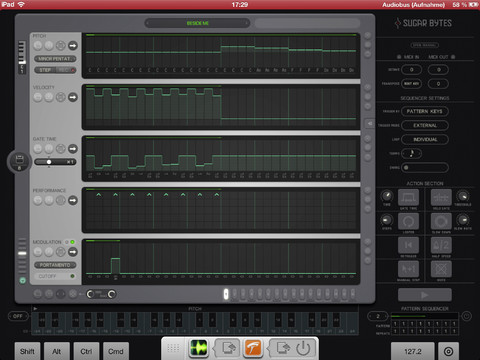The height and width of the screenshot is (360, 480).
Task: Trigger the Looper action button
Action: click(x=408, y=221)
